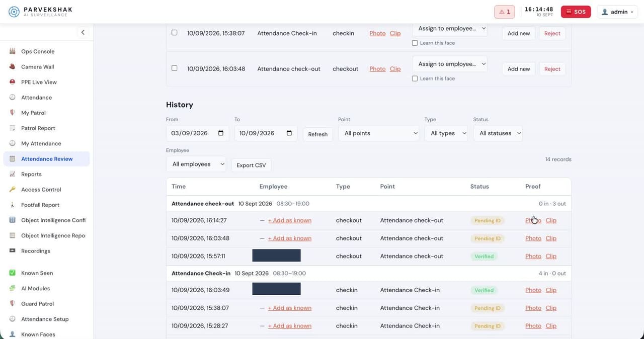This screenshot has width=644, height=339.
Task: Click the Pending ID badge on 16:14:27 row
Action: click(x=488, y=220)
